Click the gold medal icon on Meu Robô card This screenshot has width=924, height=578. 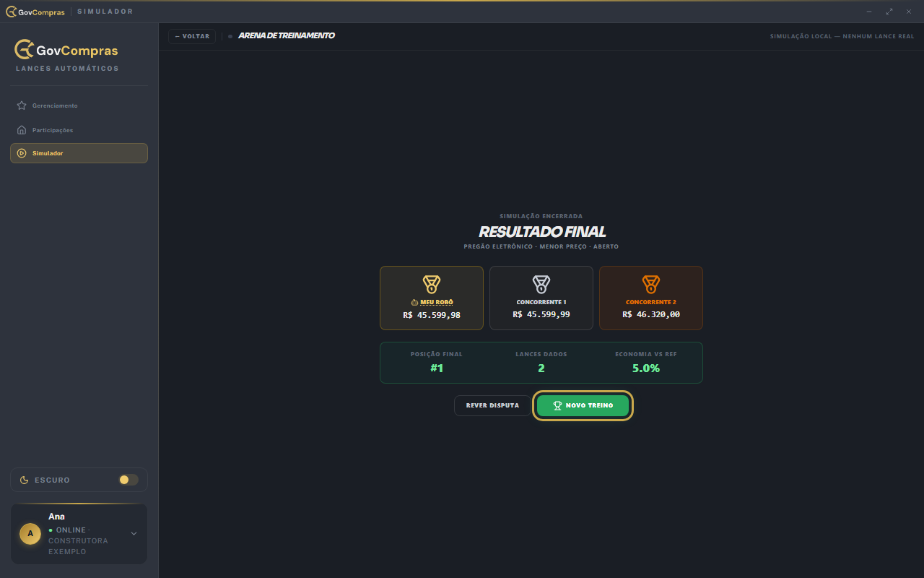432,284
